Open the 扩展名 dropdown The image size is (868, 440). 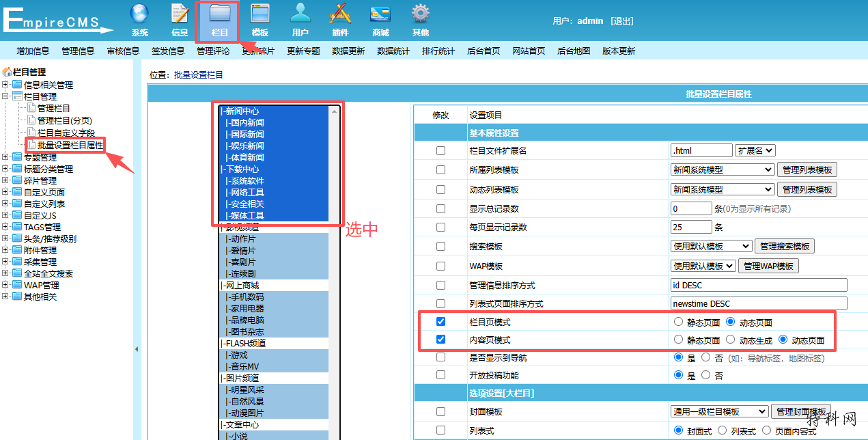(x=755, y=150)
